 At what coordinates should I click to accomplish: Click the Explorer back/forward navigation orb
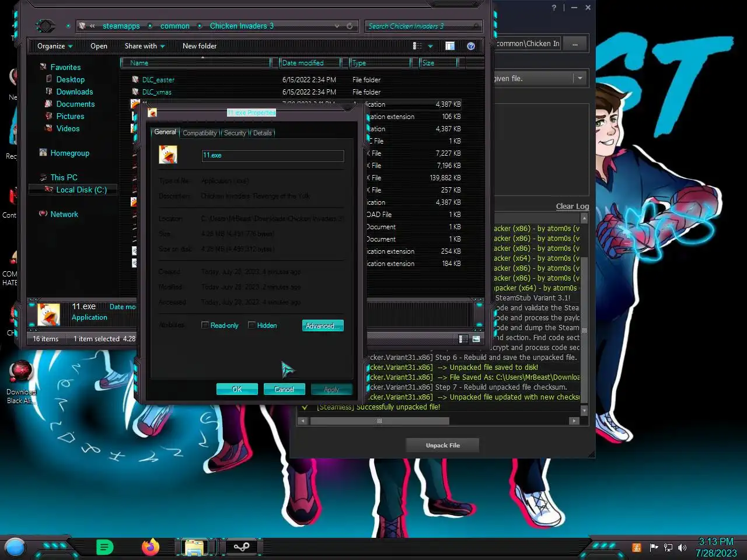46,26
